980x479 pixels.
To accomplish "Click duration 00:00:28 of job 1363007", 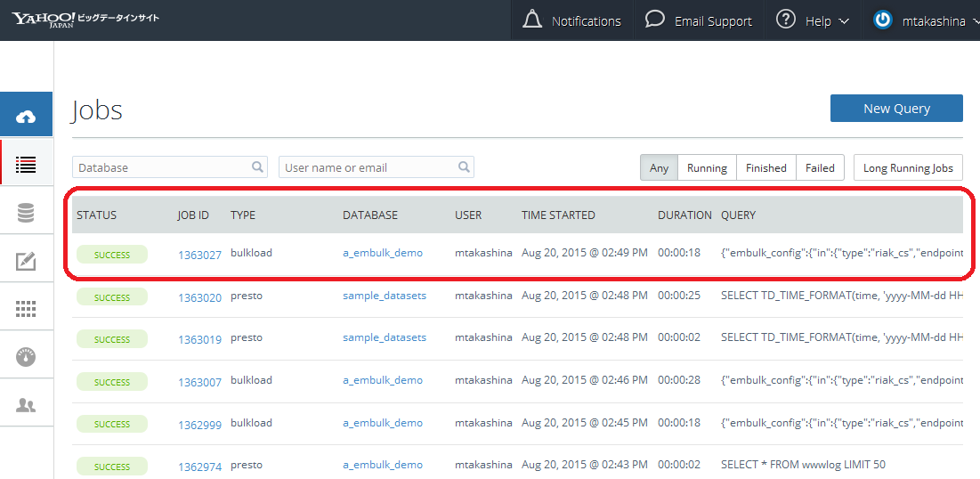I will (679, 380).
